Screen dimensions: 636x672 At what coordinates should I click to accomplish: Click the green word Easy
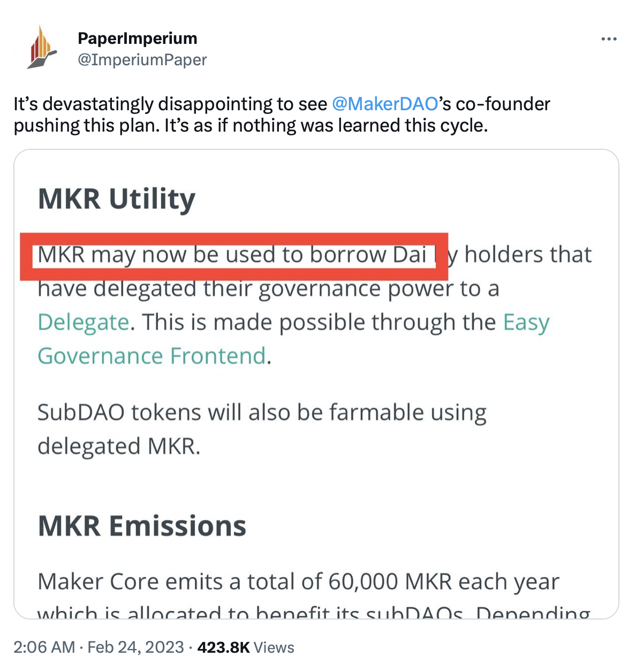tap(526, 323)
